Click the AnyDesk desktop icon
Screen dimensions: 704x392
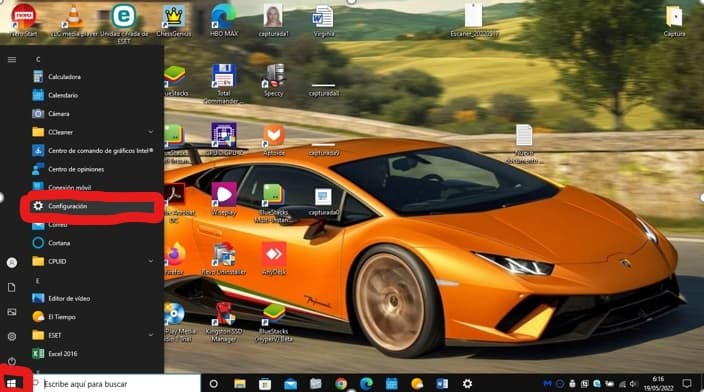click(274, 258)
